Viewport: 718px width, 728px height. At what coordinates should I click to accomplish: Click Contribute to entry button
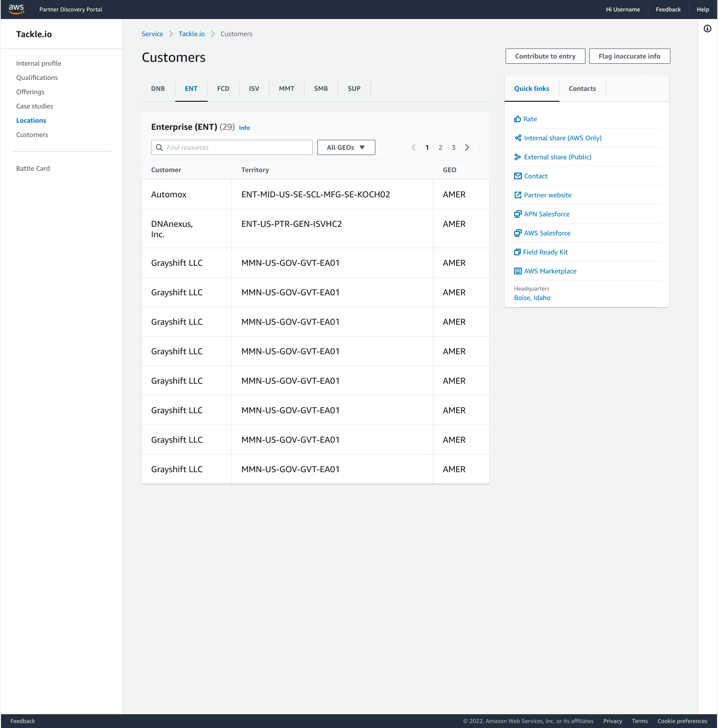point(546,56)
